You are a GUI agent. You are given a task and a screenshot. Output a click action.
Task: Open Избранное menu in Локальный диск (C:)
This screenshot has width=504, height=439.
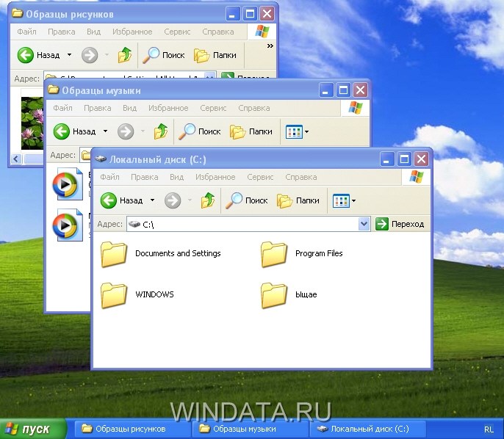coord(215,177)
